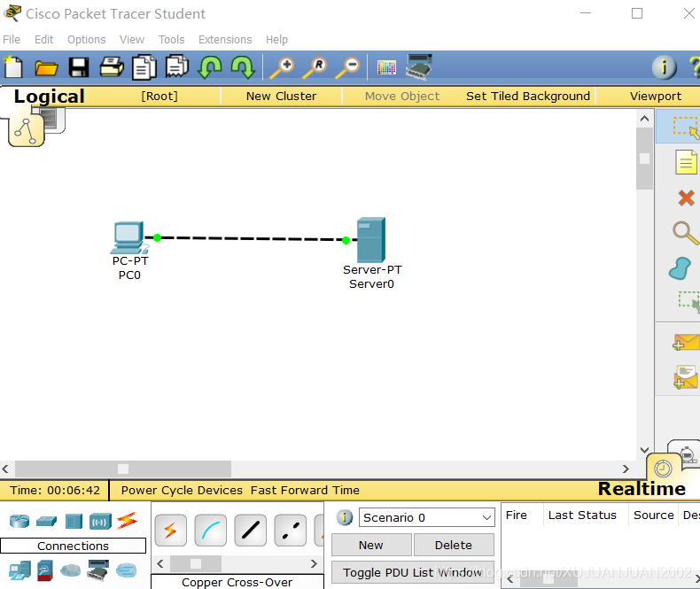Switch to Realtime mode tab

pyautogui.click(x=642, y=489)
